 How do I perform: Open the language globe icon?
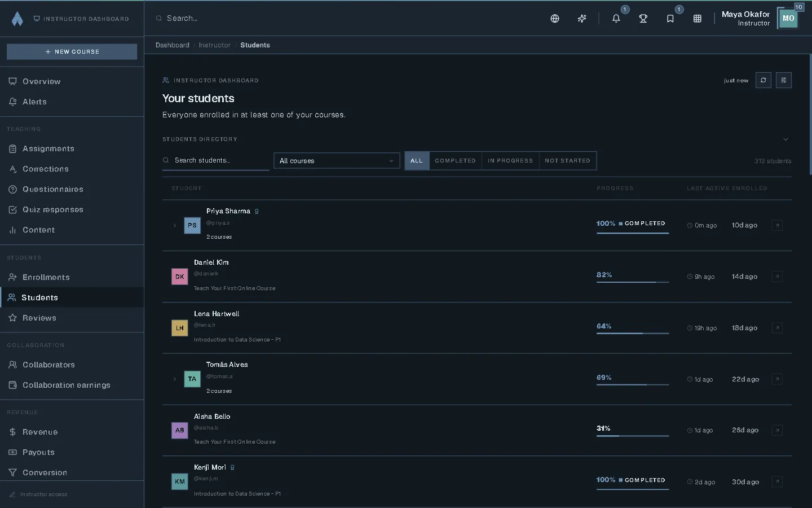tap(555, 19)
